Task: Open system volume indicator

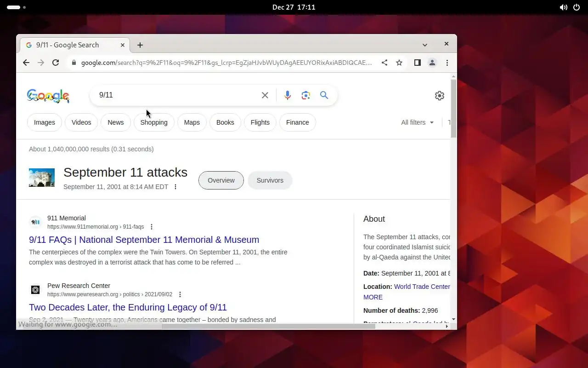Action: point(563,7)
